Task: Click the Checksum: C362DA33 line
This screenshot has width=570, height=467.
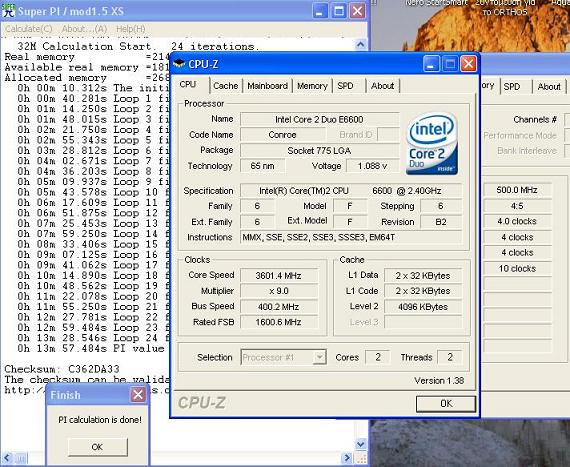Action: click(62, 369)
